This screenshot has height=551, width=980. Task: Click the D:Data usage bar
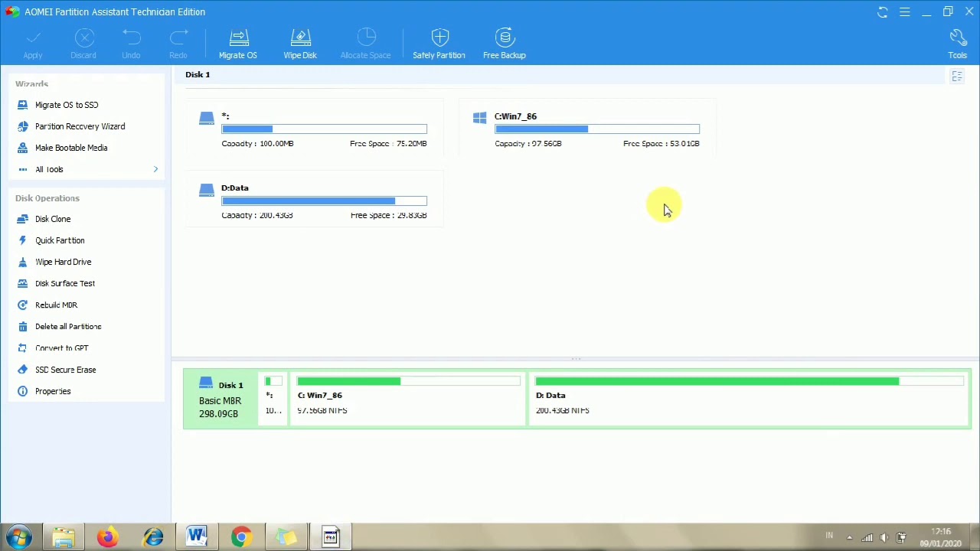(324, 201)
